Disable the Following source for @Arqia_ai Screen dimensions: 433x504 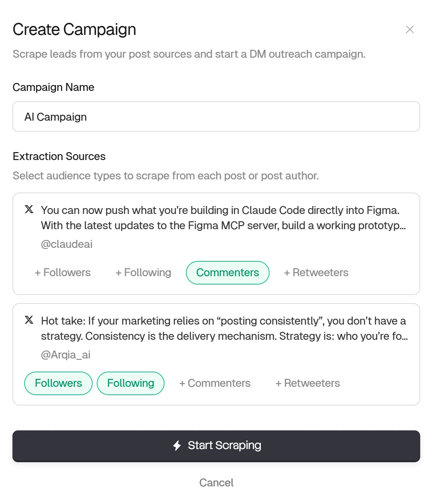click(x=131, y=383)
